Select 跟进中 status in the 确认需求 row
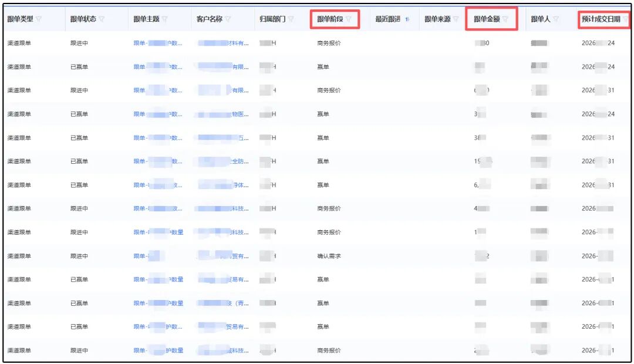 pos(79,256)
